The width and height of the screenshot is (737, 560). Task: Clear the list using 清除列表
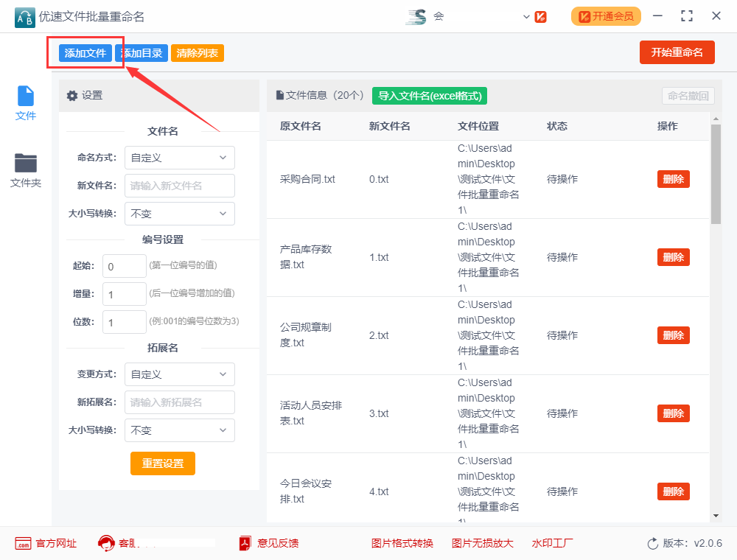coord(197,52)
